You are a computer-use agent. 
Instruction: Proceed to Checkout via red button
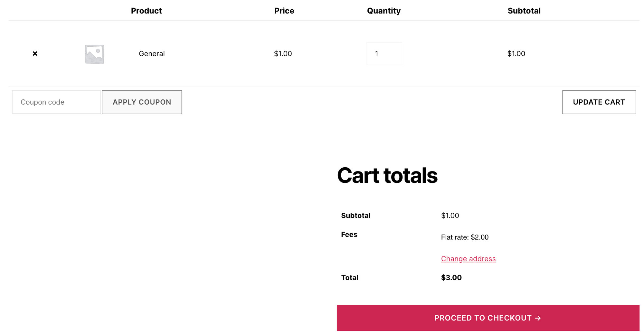click(488, 318)
